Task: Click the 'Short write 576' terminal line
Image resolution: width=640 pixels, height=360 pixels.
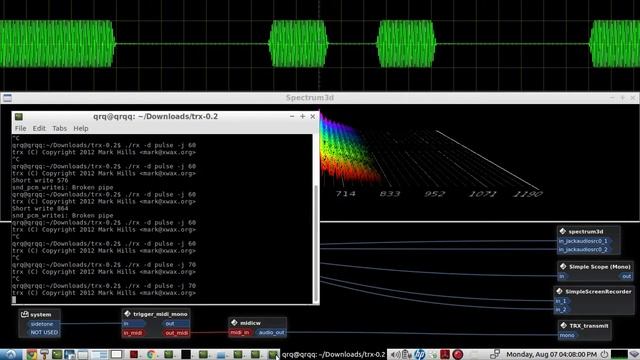Action: click(40, 180)
